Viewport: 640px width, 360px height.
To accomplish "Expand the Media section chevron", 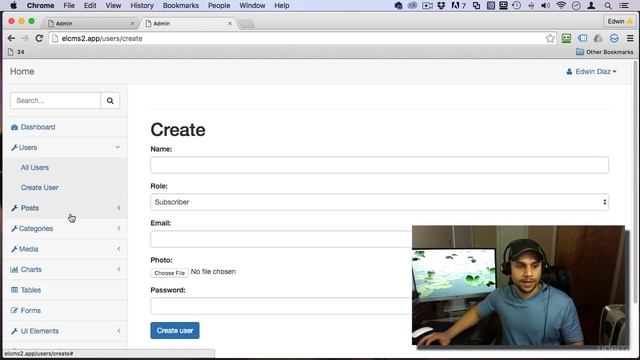I will tap(118, 249).
